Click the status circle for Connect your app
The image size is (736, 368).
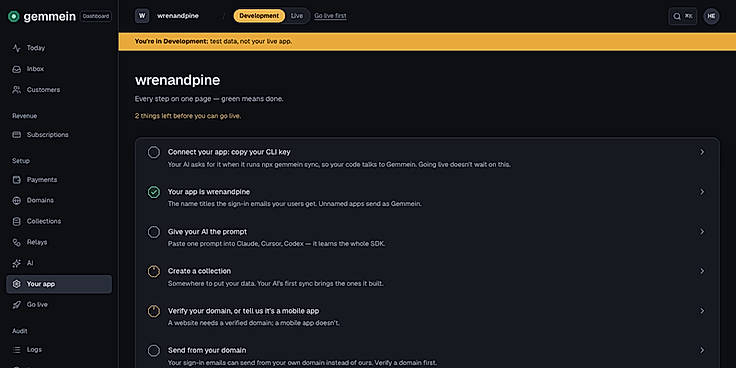153,153
